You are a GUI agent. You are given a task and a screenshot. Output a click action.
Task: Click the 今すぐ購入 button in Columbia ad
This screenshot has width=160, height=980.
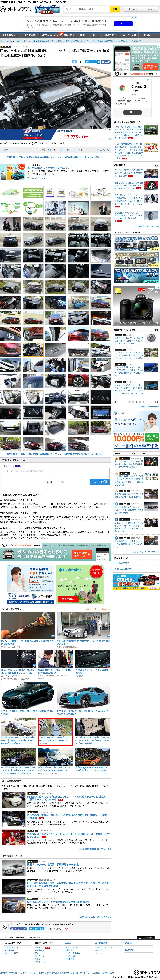click(68, 599)
